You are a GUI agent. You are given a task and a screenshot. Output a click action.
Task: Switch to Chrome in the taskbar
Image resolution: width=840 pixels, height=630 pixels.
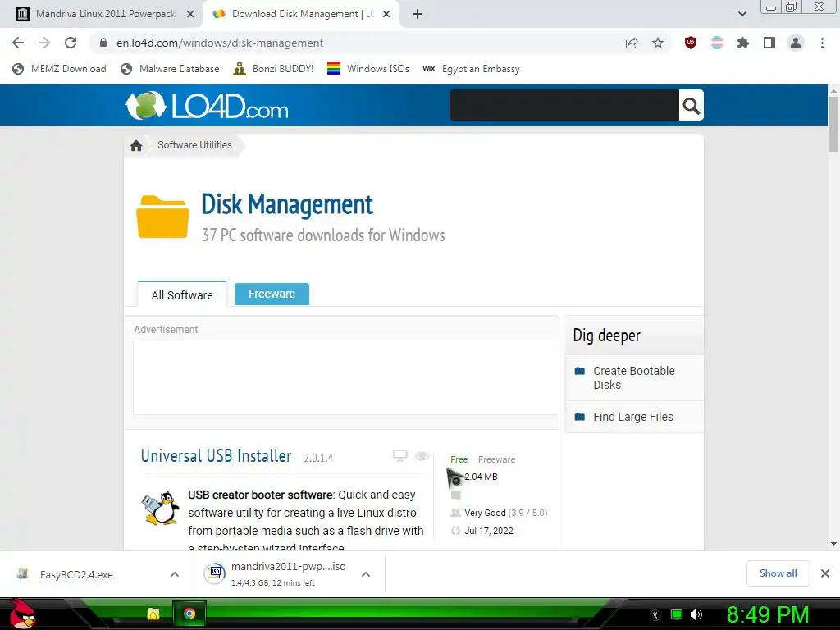[x=189, y=614]
